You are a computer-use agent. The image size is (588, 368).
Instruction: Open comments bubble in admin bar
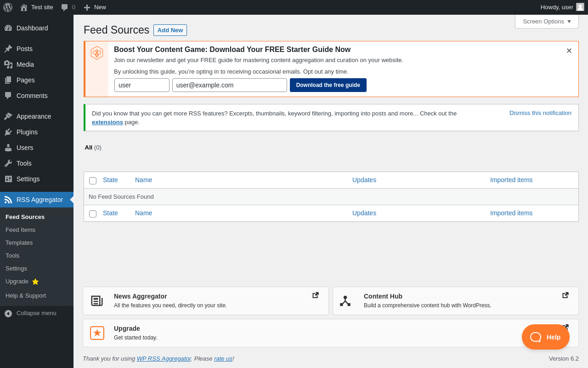[x=65, y=7]
